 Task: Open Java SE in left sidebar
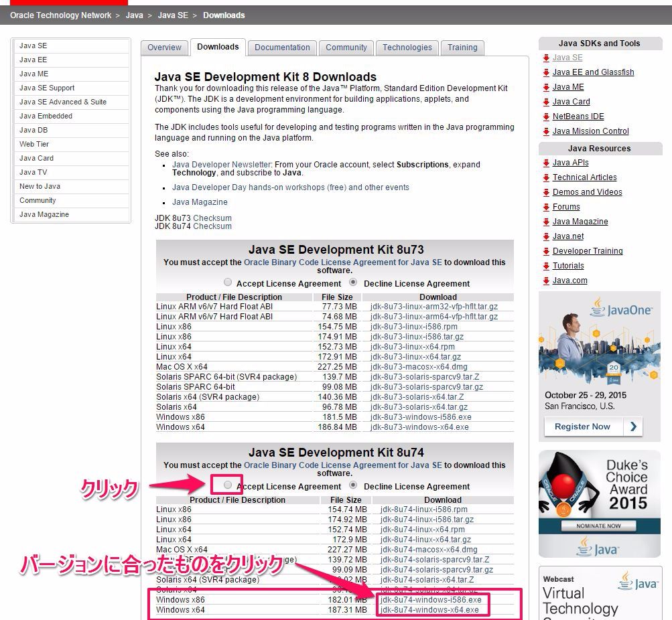72,46
